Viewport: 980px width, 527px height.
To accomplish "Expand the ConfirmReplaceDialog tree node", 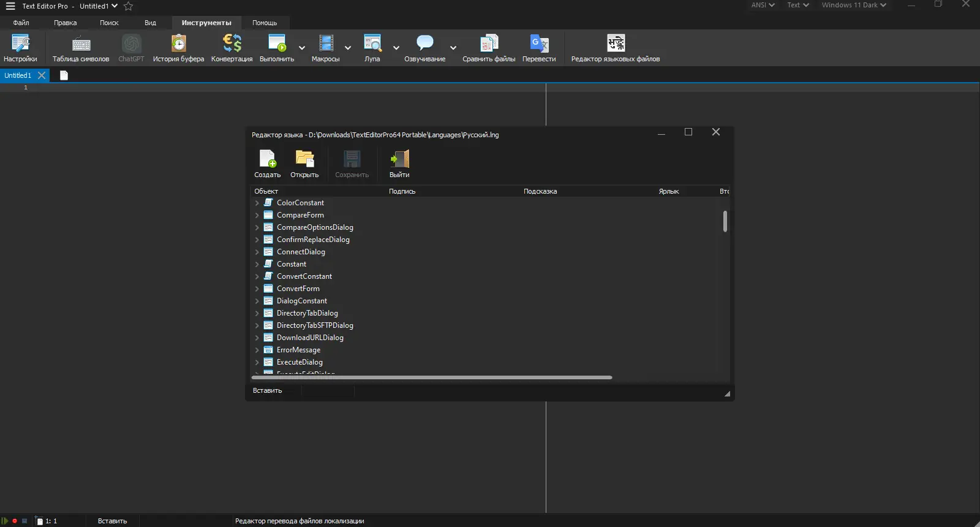I will point(257,240).
